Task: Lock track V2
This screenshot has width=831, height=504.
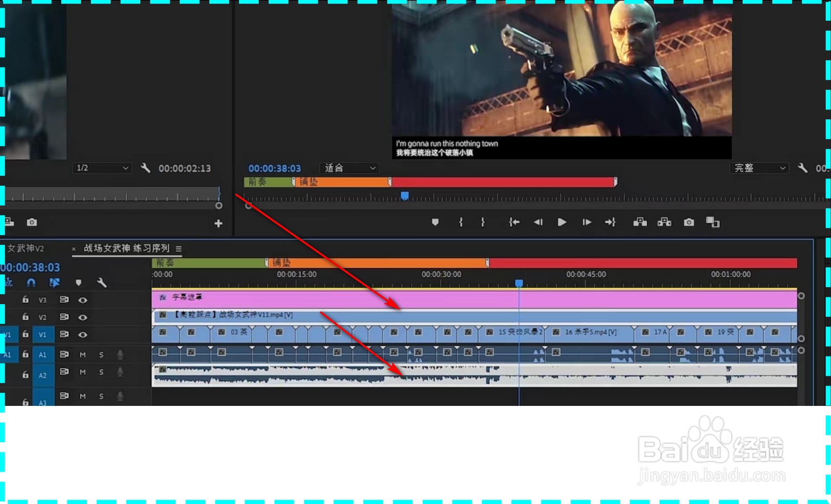Action: 25,317
